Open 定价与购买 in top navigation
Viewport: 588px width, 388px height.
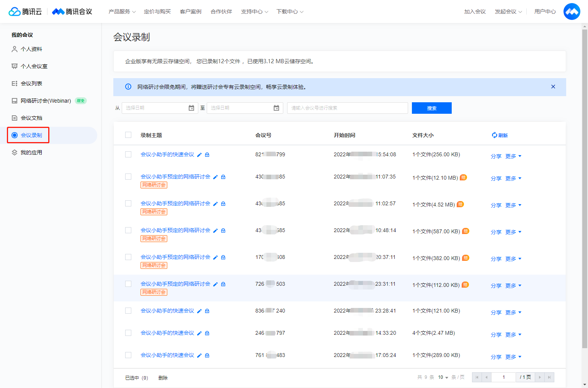pyautogui.click(x=157, y=11)
